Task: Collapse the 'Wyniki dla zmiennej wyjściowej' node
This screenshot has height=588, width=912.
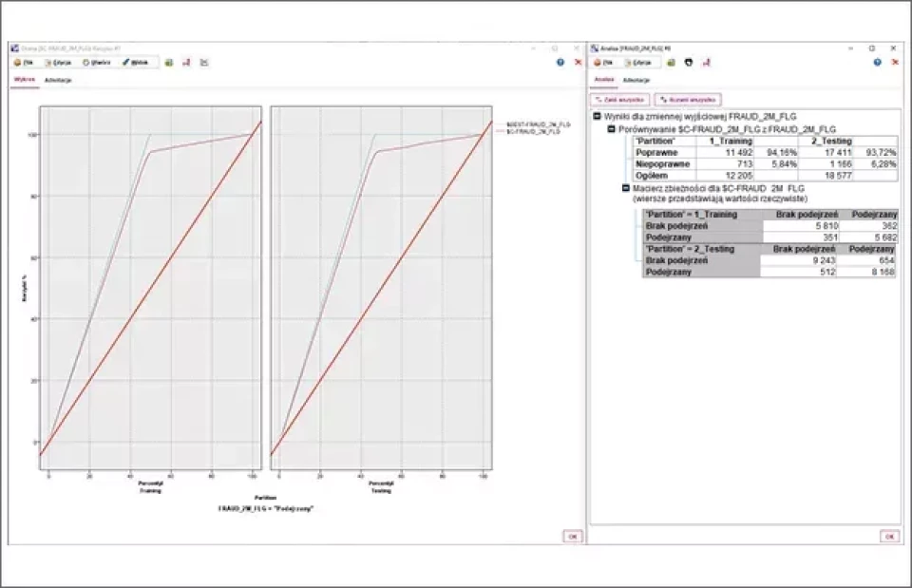Action: pos(597,117)
